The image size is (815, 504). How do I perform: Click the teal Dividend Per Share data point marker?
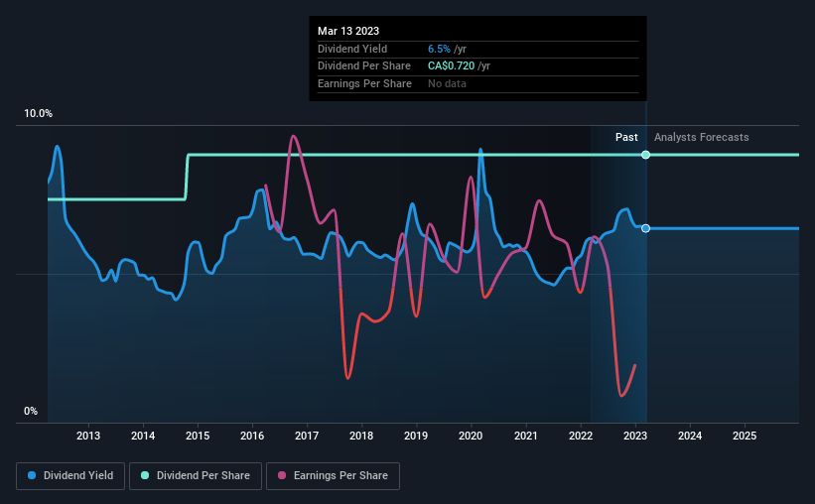coord(645,155)
